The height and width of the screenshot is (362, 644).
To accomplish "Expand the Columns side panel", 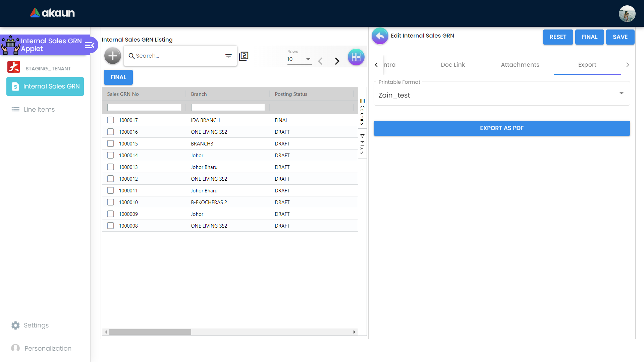I will pos(362,111).
